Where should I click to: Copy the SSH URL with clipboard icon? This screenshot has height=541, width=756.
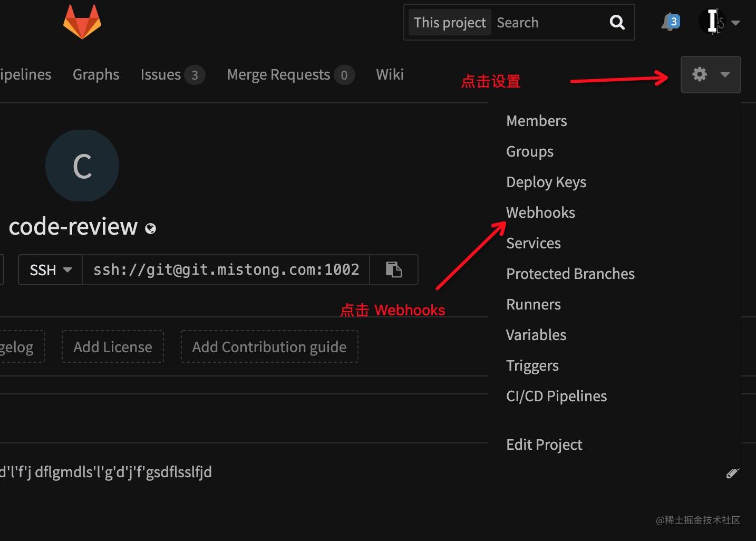(x=394, y=269)
